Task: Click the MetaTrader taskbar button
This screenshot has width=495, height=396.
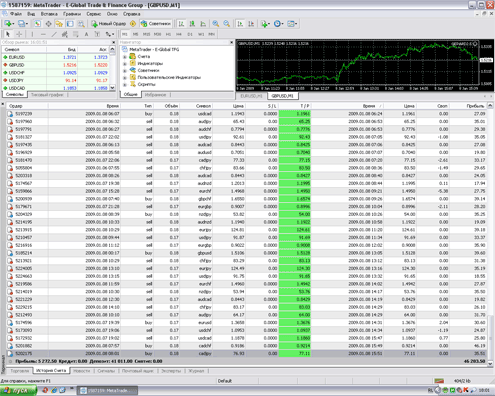Action: coord(108,390)
